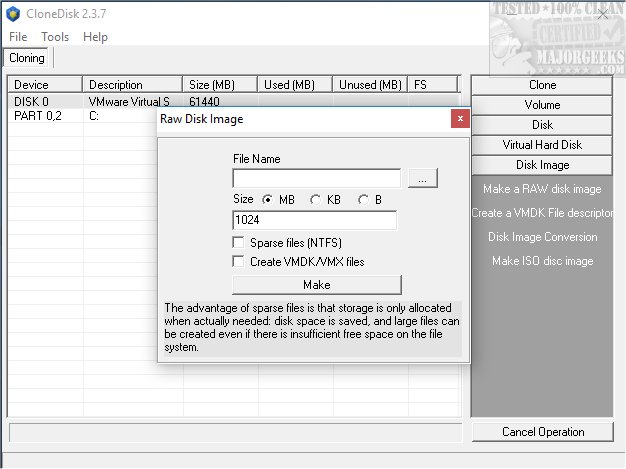Switch to the Cloning tab
Viewport: 626px width, 469px height.
26,58
